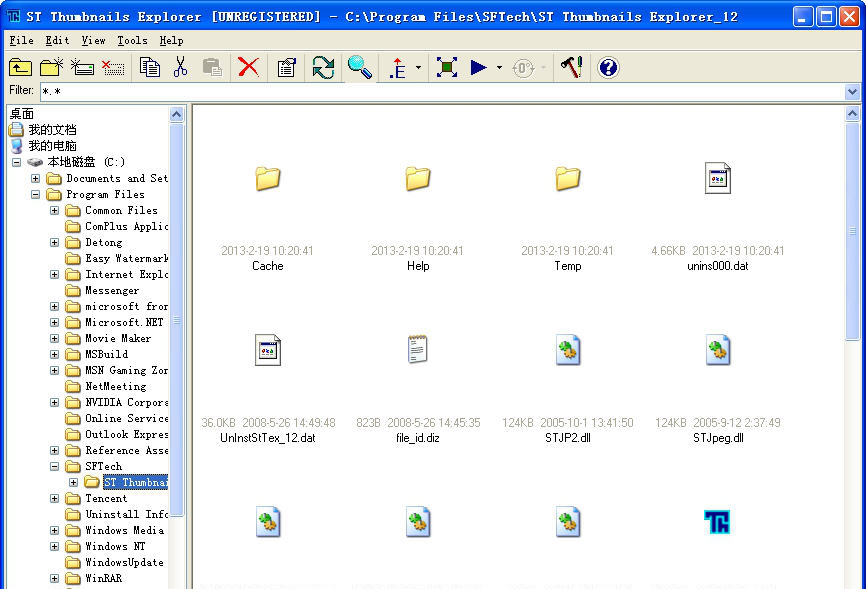866x612 pixels.
Task: Open the Tools menu
Action: point(132,40)
